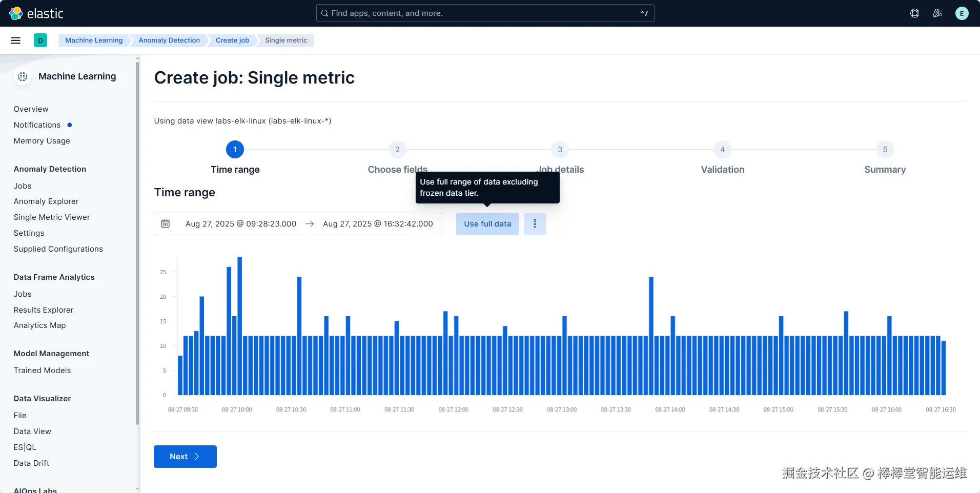Open Supplied Configurations
The image size is (980, 493).
click(x=58, y=249)
